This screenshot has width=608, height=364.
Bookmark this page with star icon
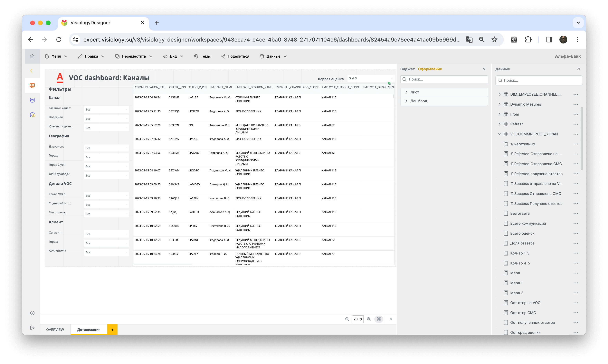coord(494,40)
